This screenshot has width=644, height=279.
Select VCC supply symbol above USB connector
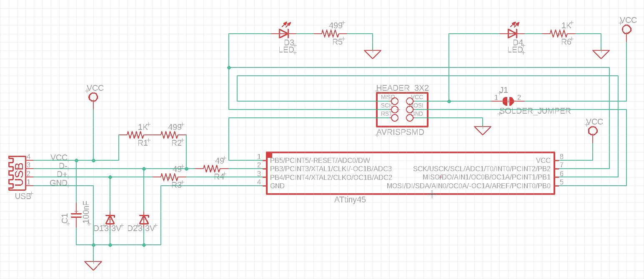93,97
